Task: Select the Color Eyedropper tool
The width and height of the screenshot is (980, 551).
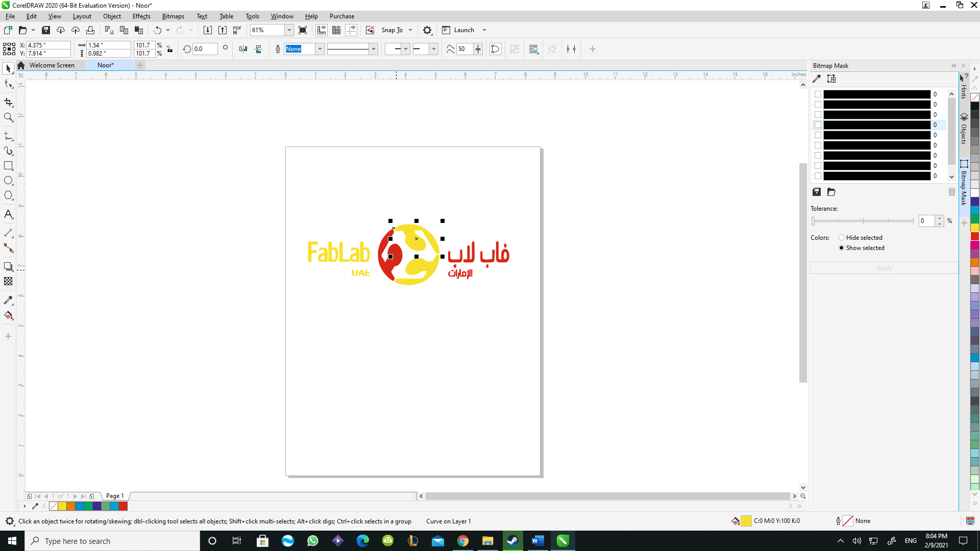Action: (8, 300)
